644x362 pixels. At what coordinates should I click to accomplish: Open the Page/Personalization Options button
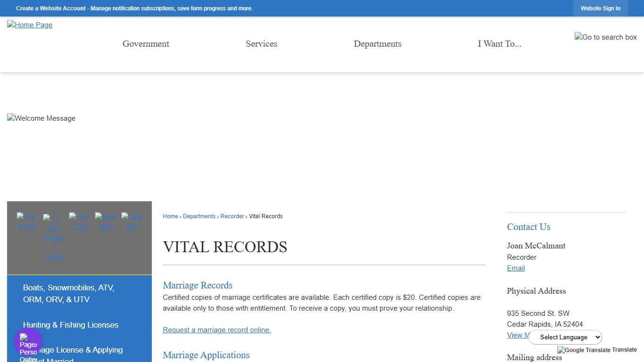[x=28, y=341]
